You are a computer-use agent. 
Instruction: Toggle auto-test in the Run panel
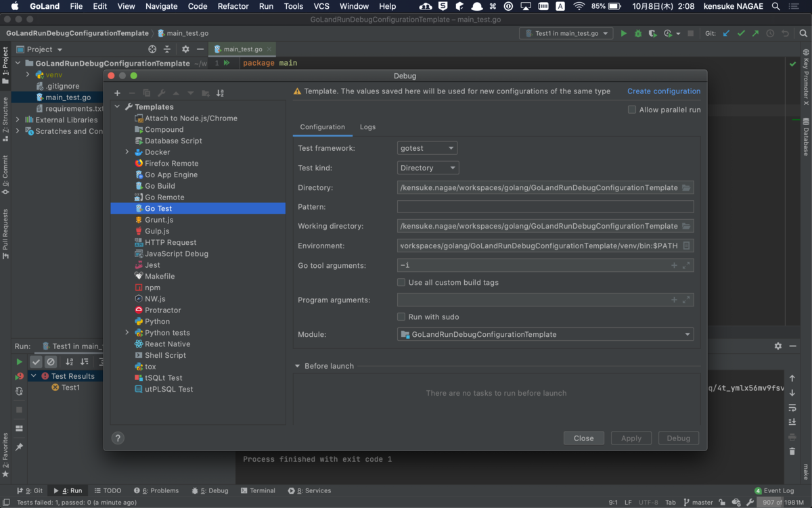pyautogui.click(x=19, y=391)
